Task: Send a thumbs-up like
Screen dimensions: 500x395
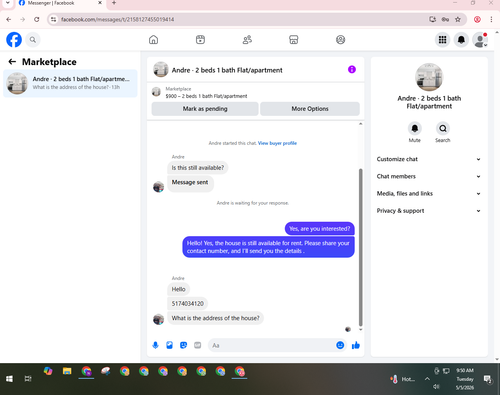Action: (x=356, y=345)
